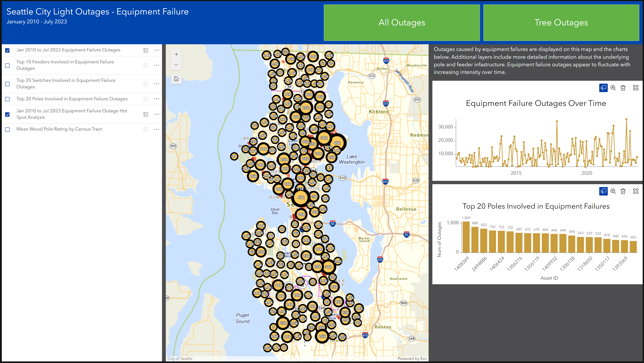Return map to default home extent
The image size is (644, 363).
point(176,79)
